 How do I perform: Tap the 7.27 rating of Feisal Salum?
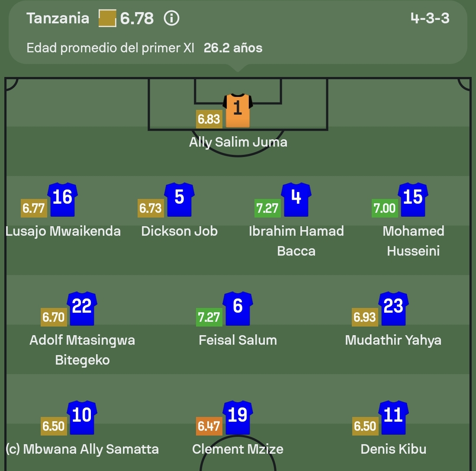click(x=209, y=317)
